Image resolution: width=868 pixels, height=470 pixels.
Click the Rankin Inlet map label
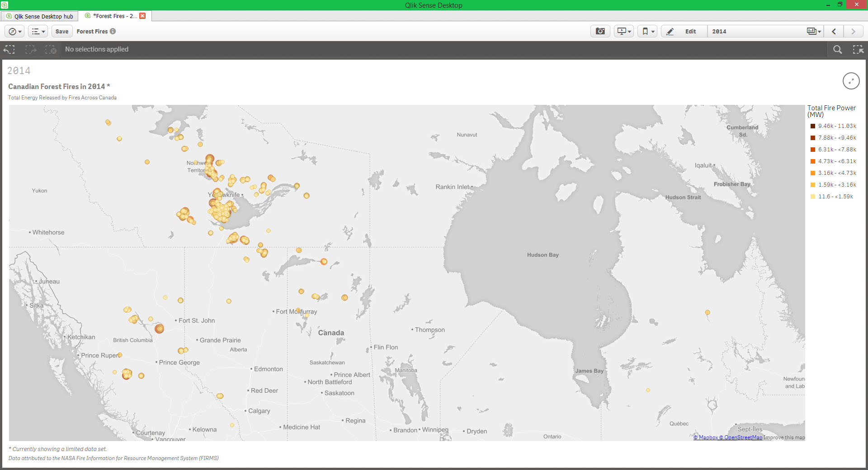coord(453,187)
